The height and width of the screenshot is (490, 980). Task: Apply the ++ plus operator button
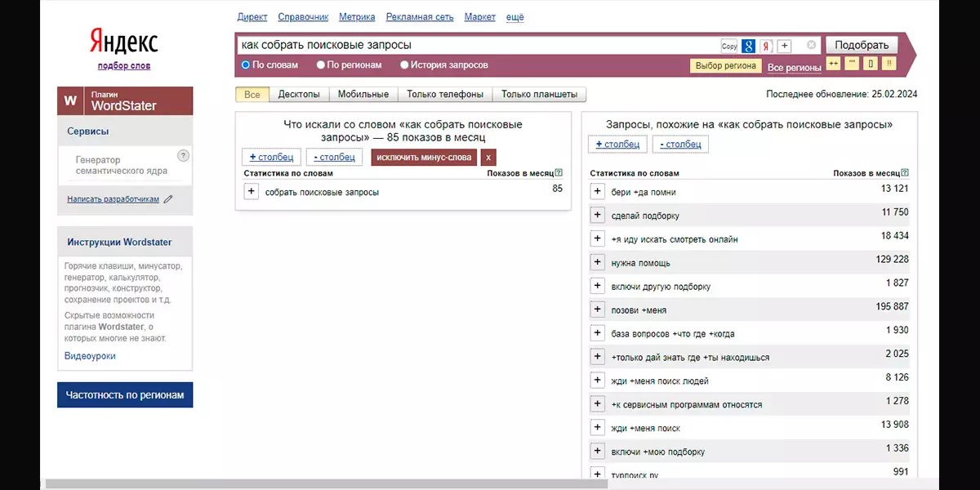click(834, 64)
